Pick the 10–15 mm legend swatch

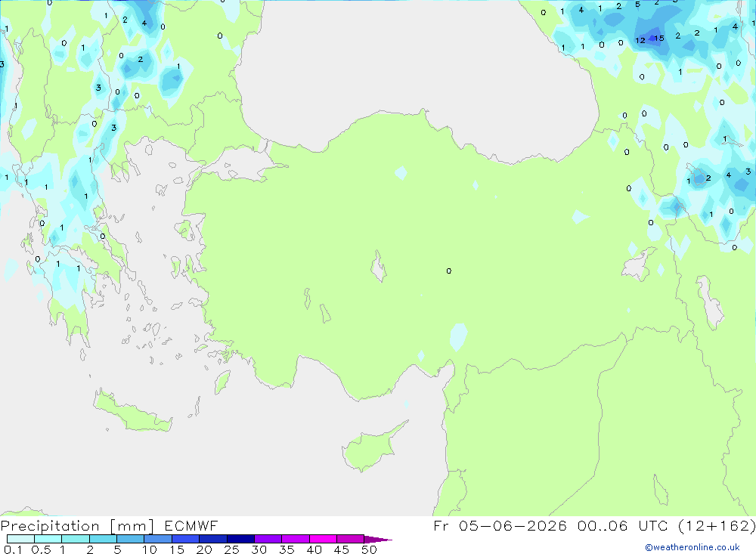158,539
